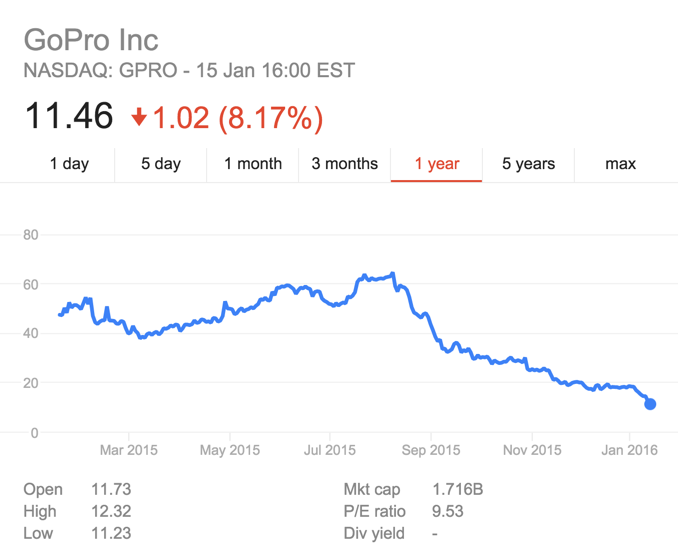This screenshot has height=554, width=678.
Task: Click the Open price value 11.73
Action: (110, 490)
